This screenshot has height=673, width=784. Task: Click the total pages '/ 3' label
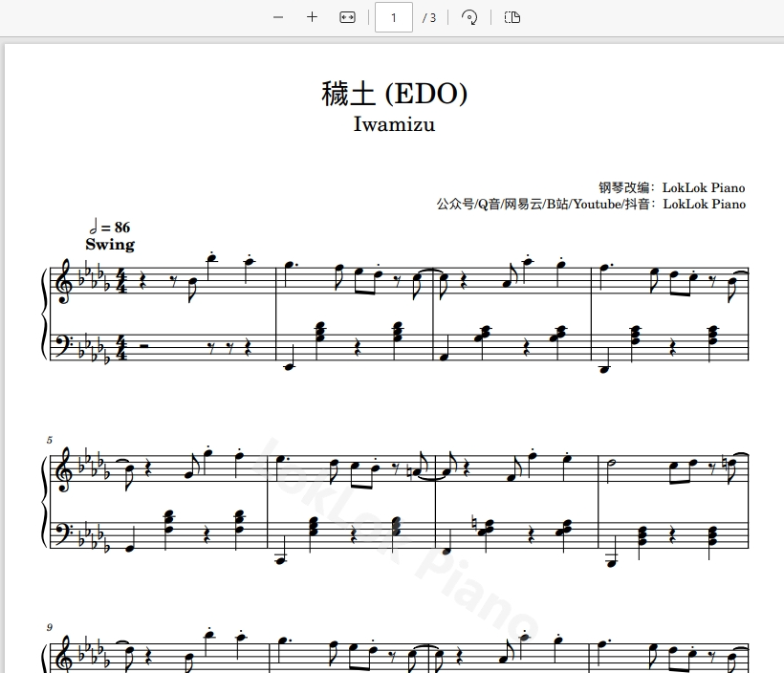click(x=429, y=17)
